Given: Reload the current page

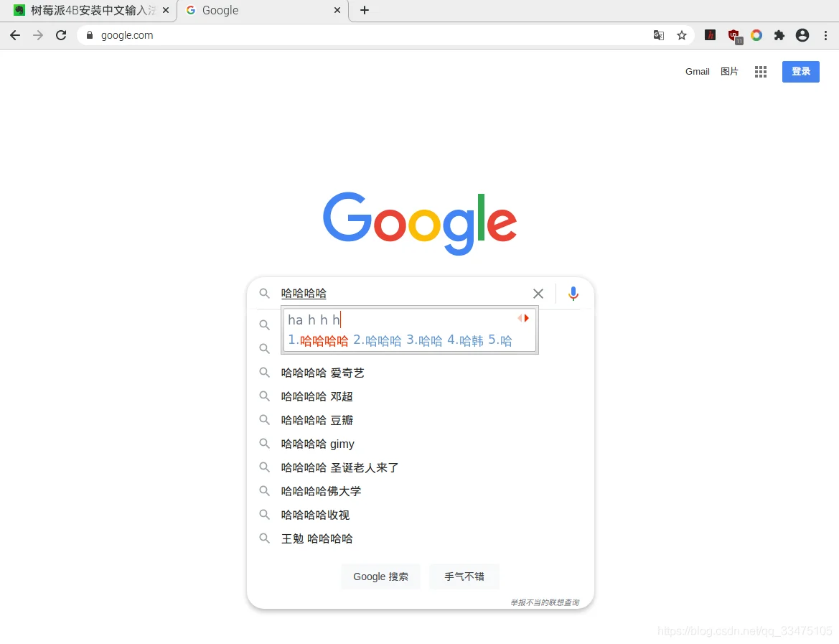Looking at the screenshot, I should click(x=61, y=35).
